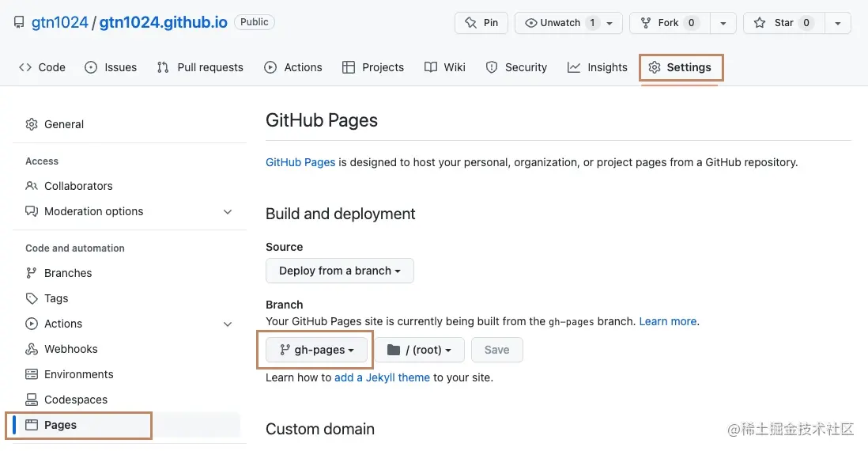Open the star lists dropdown arrow
Viewport: 868px width, 451px height.
click(x=837, y=23)
